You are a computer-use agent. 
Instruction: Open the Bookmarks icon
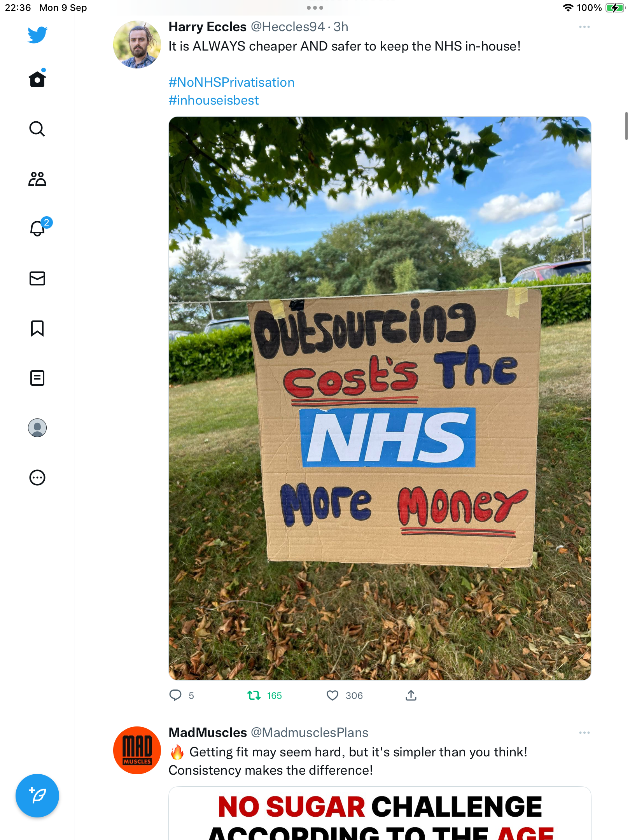pos(37,328)
